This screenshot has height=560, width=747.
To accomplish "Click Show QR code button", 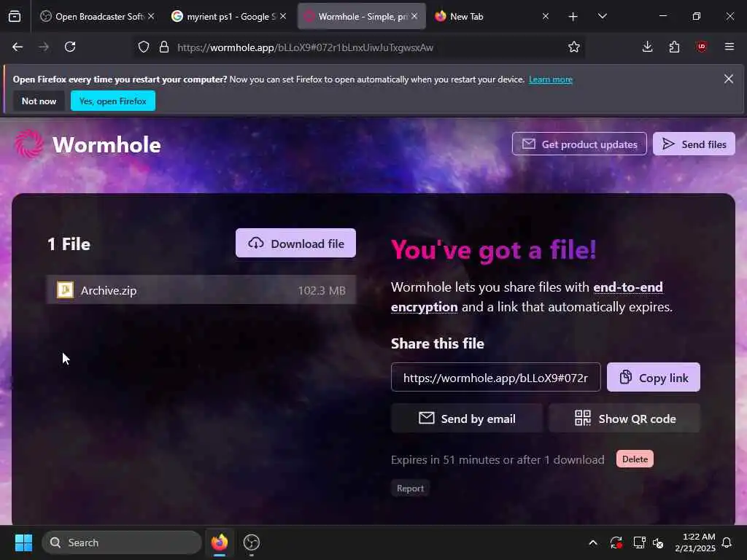I will [x=624, y=419].
